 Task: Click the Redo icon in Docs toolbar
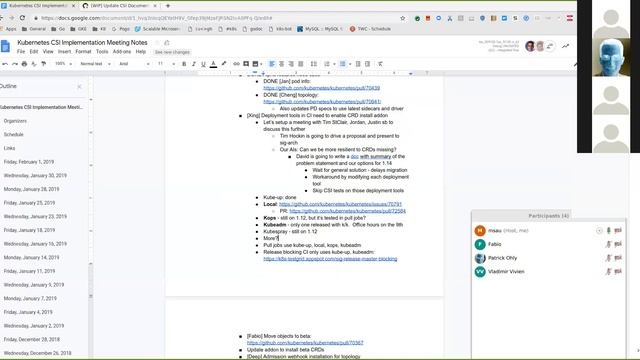15,64
